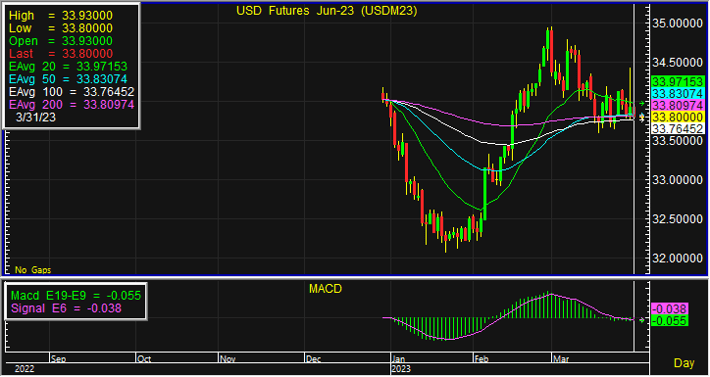Click the yellow 33.80000 last price tag

click(x=677, y=117)
